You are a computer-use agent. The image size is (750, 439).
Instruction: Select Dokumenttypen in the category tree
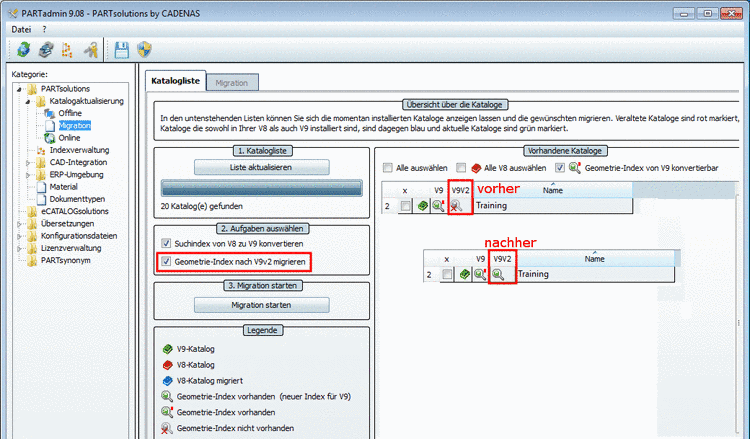click(x=77, y=199)
